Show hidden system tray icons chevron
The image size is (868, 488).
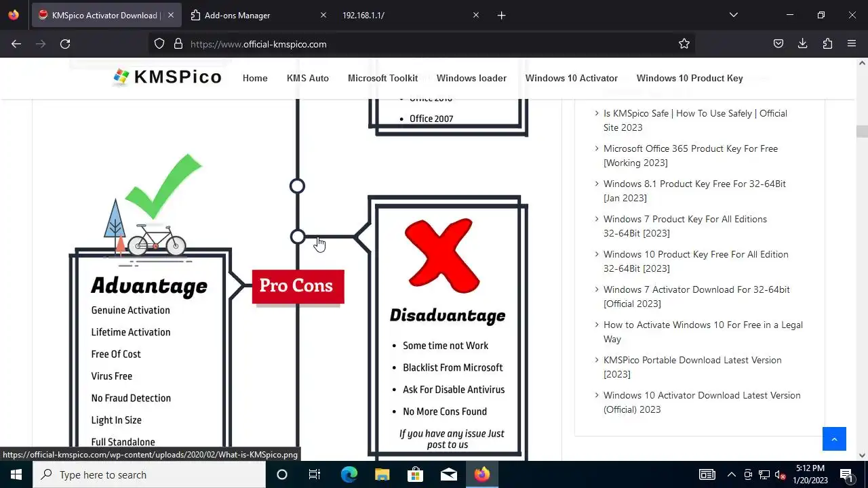pos(731,474)
